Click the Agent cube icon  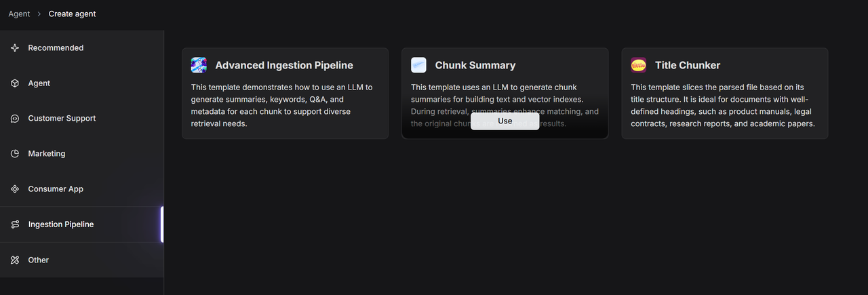(x=15, y=83)
